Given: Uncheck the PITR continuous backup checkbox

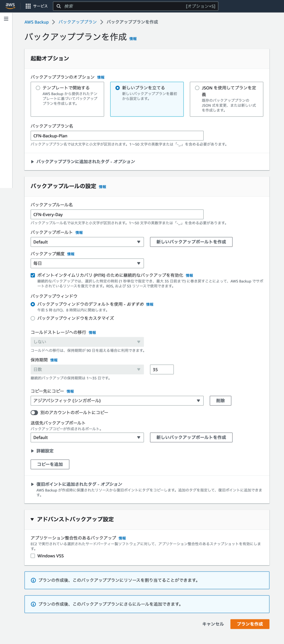Looking at the screenshot, I should [33, 275].
